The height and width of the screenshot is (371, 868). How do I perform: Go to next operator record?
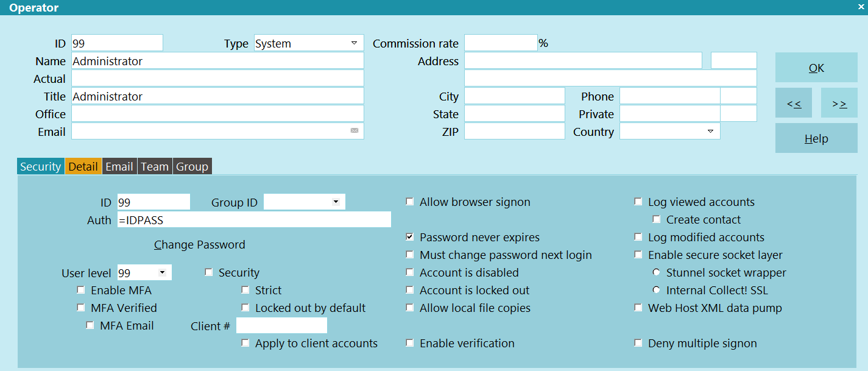pos(839,103)
